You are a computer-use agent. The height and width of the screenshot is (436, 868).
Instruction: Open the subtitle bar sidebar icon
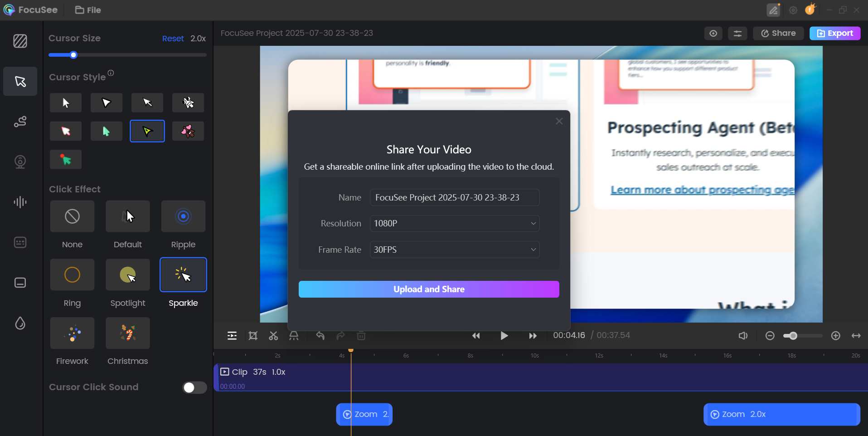click(x=20, y=283)
